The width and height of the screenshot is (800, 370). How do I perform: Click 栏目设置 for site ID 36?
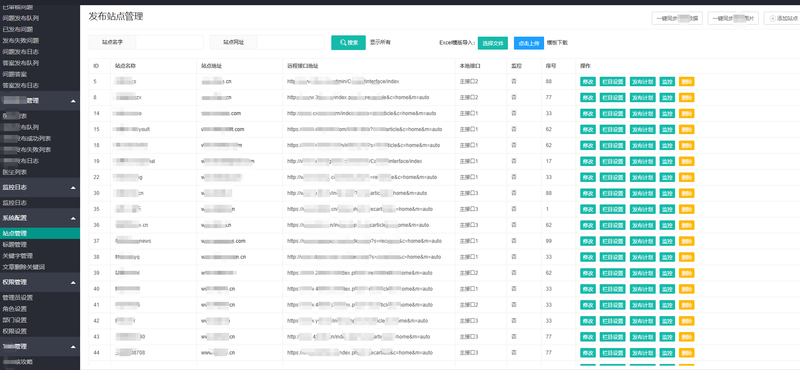point(612,225)
